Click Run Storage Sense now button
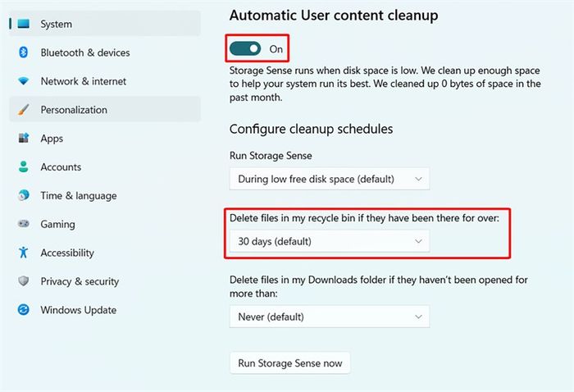The width and height of the screenshot is (574, 392). pos(290,363)
